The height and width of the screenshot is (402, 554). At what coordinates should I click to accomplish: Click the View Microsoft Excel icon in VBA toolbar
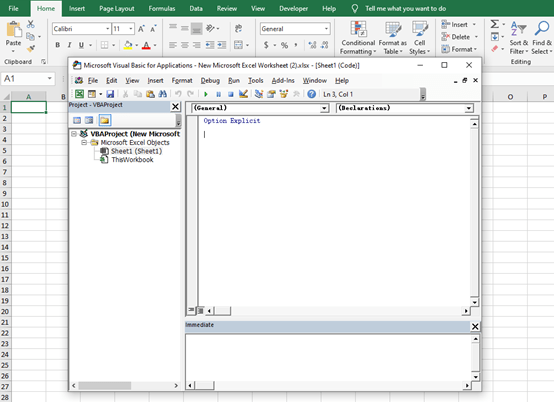pos(79,94)
